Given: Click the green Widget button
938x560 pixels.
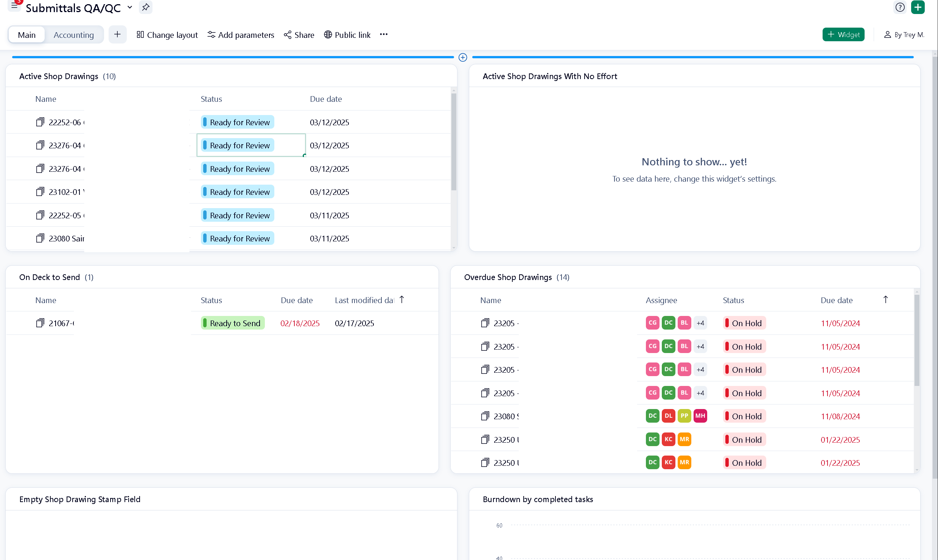Looking at the screenshot, I should [x=843, y=34].
